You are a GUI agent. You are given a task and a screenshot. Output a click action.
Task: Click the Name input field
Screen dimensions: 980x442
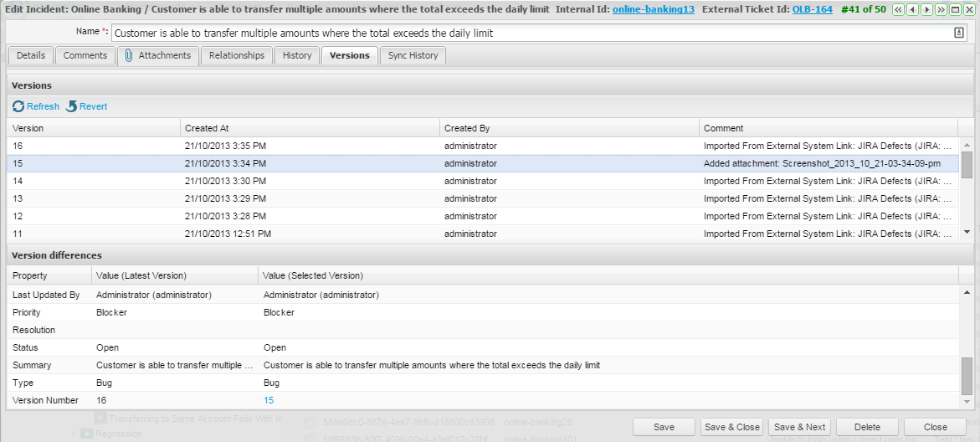tap(527, 33)
